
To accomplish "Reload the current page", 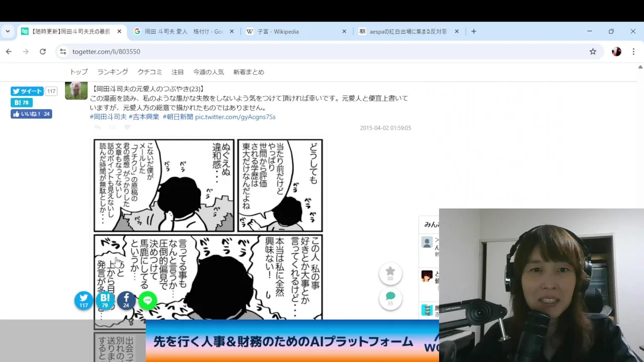I will coord(43,51).
